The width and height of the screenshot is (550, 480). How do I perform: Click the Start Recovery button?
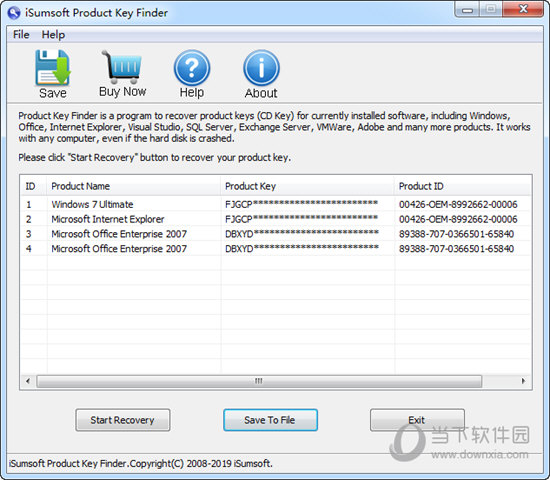tap(123, 420)
